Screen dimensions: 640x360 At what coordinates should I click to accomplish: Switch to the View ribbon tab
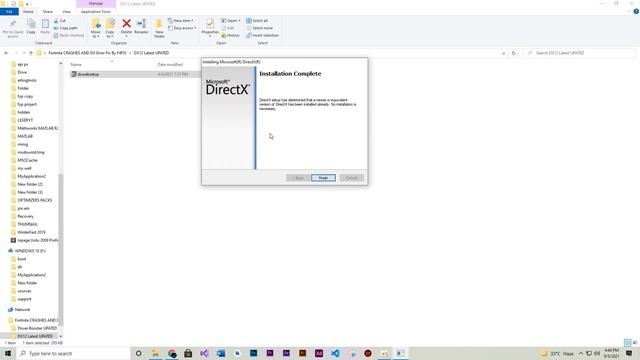click(66, 12)
